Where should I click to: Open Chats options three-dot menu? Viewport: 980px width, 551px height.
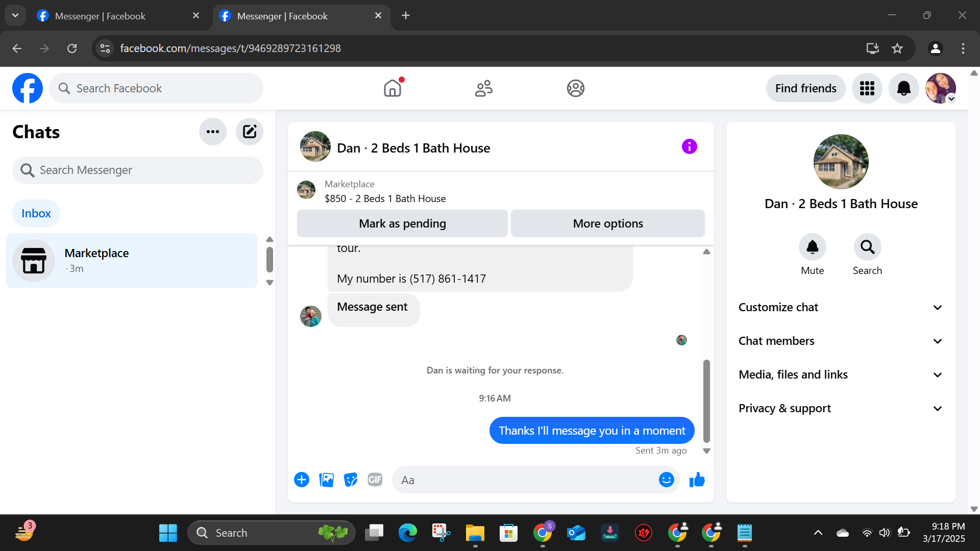[x=213, y=132]
